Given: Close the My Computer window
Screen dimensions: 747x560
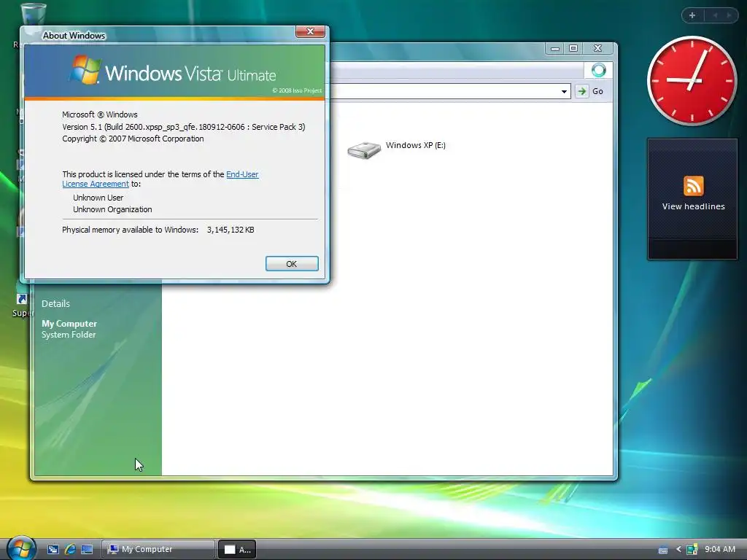Looking at the screenshot, I should [x=598, y=49].
